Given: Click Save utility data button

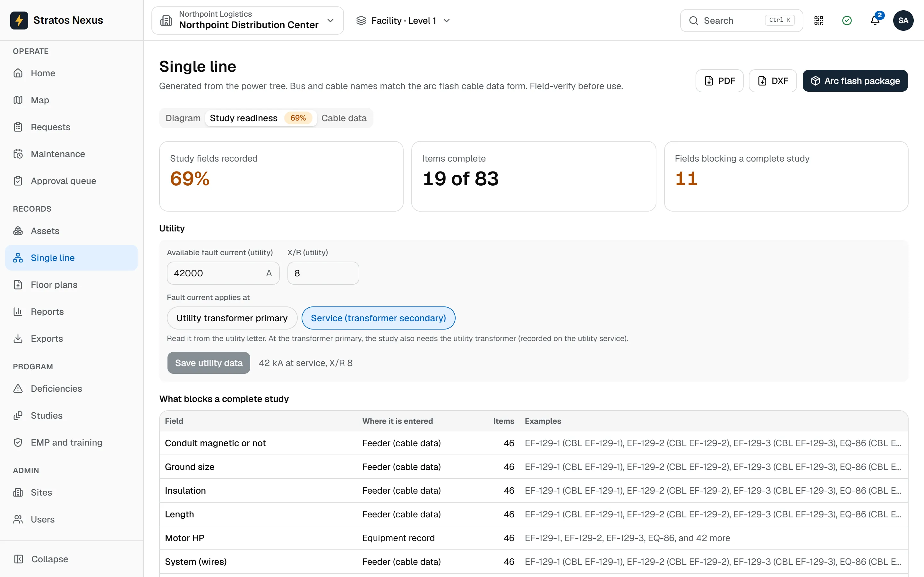Looking at the screenshot, I should coord(209,363).
